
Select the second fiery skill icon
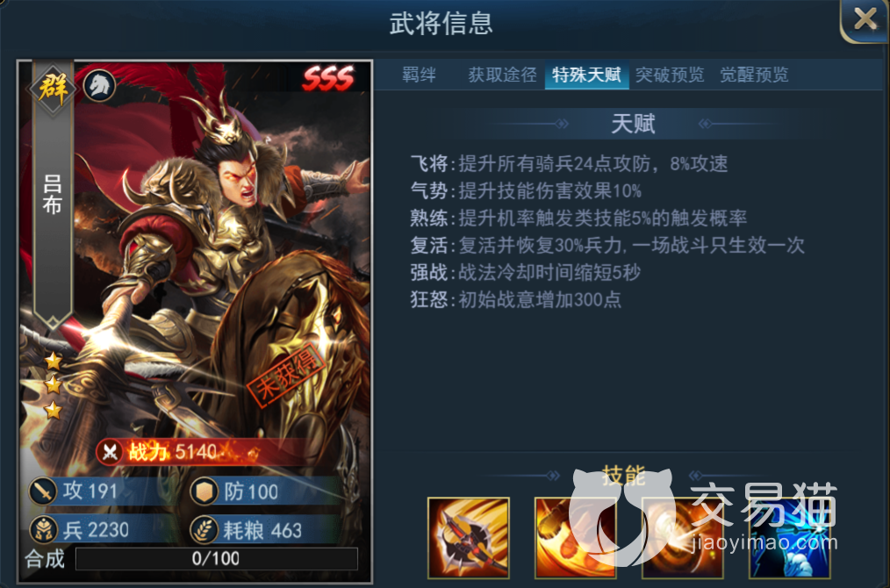point(575,537)
